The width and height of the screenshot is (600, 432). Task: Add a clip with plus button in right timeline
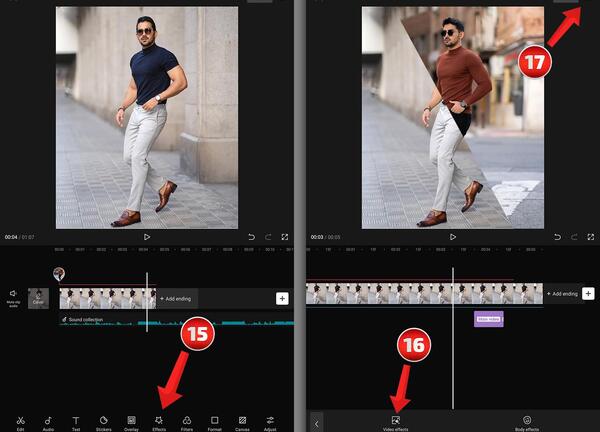coord(588,293)
